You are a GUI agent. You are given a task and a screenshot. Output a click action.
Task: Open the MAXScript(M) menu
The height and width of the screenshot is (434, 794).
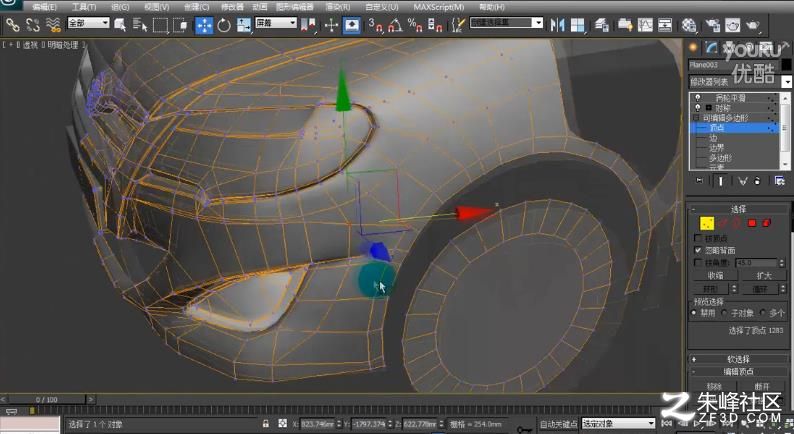pos(439,7)
